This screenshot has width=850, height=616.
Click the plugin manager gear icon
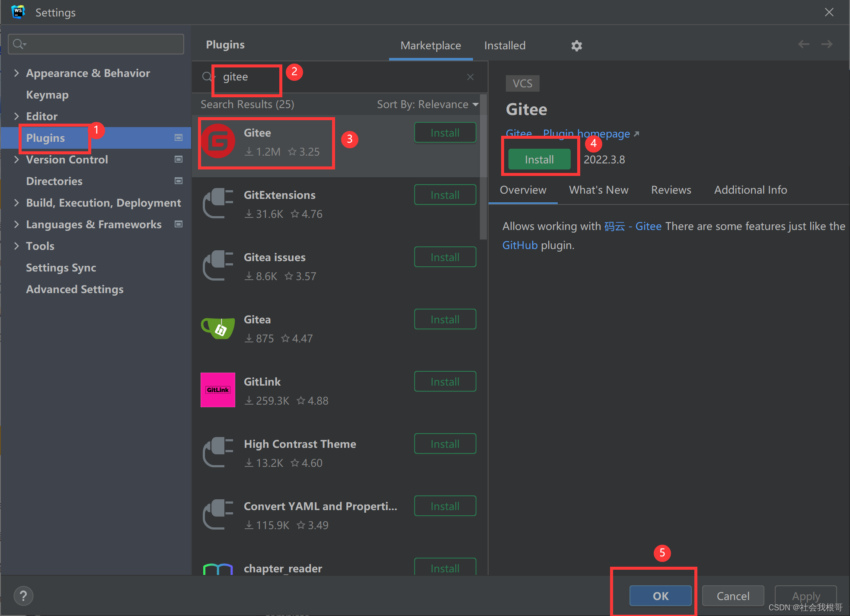click(x=576, y=45)
